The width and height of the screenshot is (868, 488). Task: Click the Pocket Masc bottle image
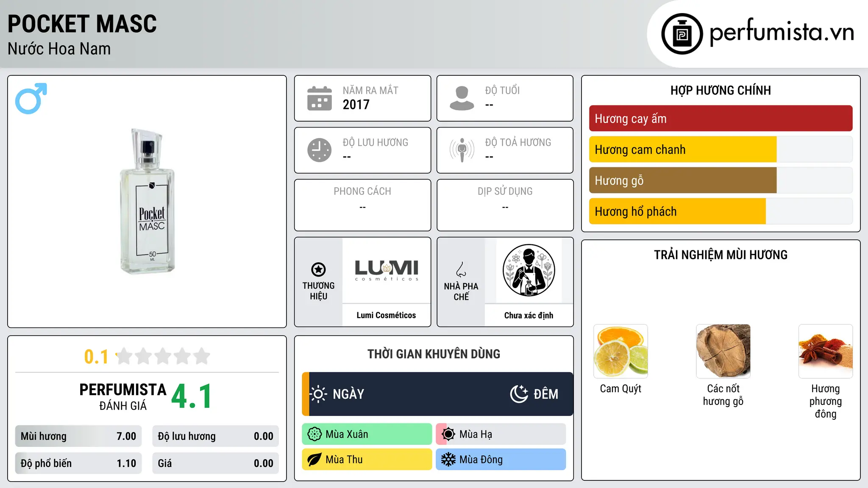147,201
